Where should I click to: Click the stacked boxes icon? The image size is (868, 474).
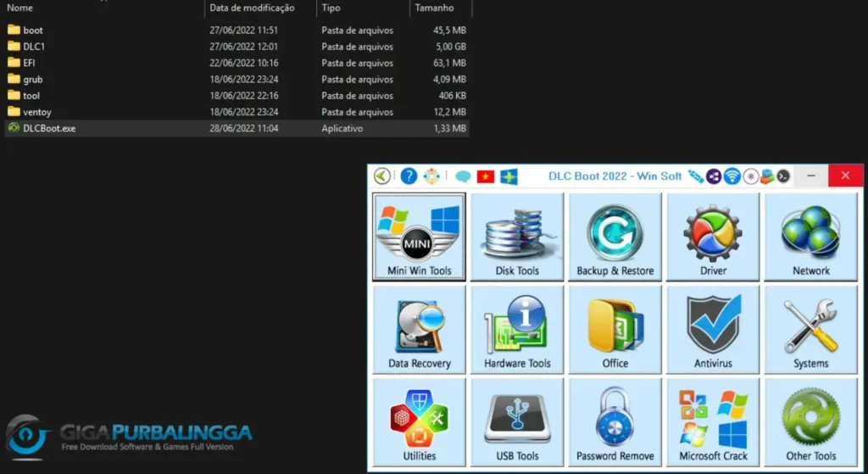pyautogui.click(x=767, y=176)
